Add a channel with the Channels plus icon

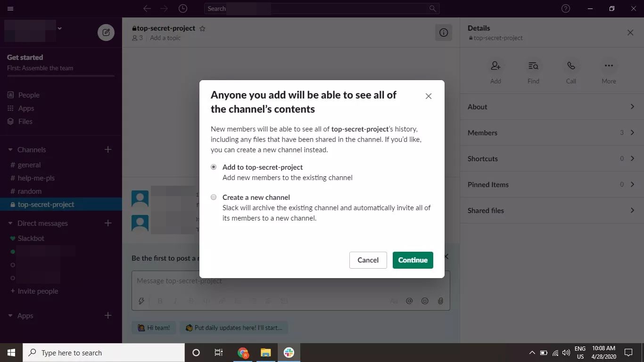(x=108, y=149)
